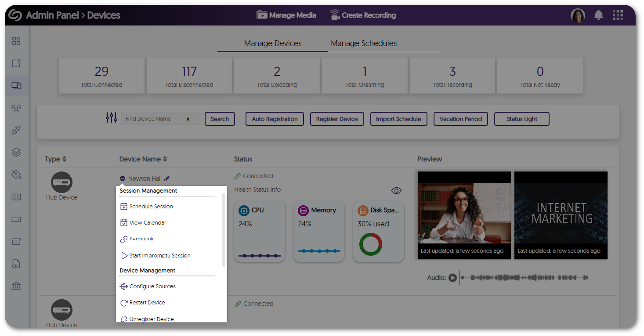Click the dashboard grid sidebar icon
The width and height of the screenshot is (644, 336).
tap(16, 41)
